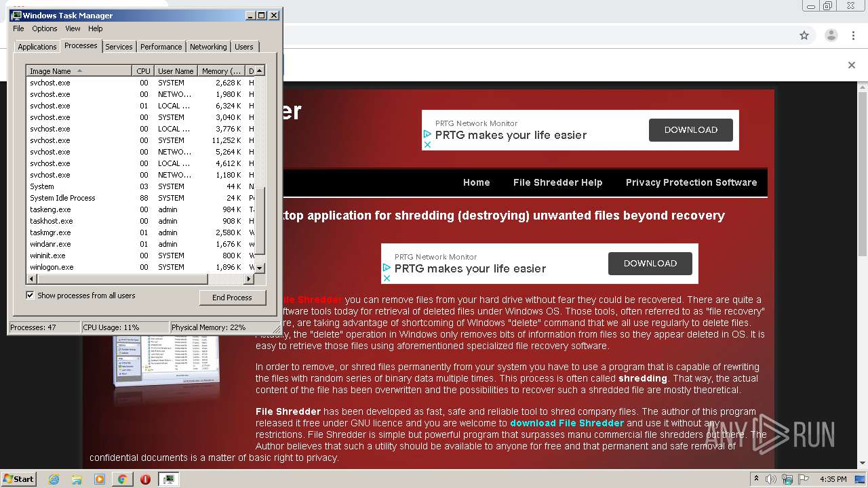Click the End Process button
The height and width of the screenshot is (488, 868).
click(x=232, y=298)
